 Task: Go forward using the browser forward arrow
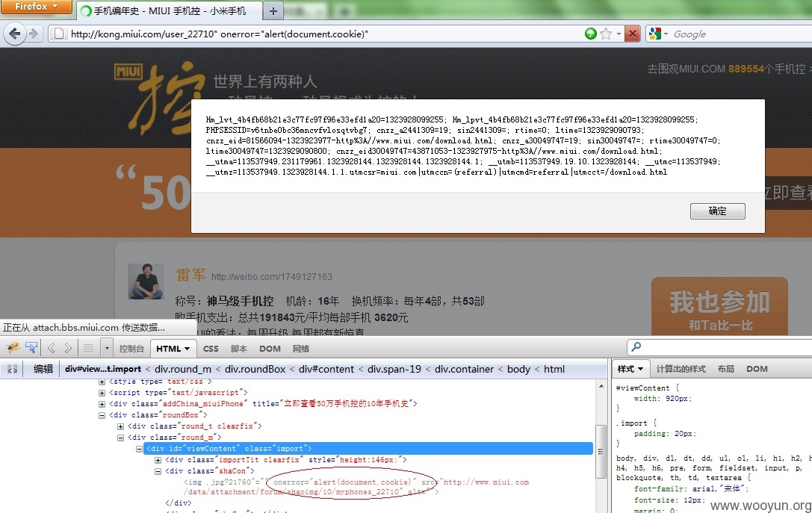tap(34, 34)
